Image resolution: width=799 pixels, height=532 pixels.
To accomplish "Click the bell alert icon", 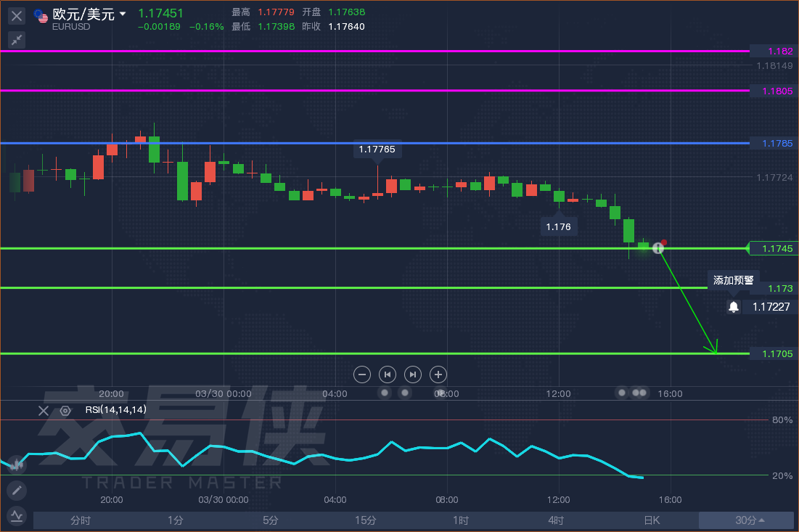I will click(x=733, y=307).
